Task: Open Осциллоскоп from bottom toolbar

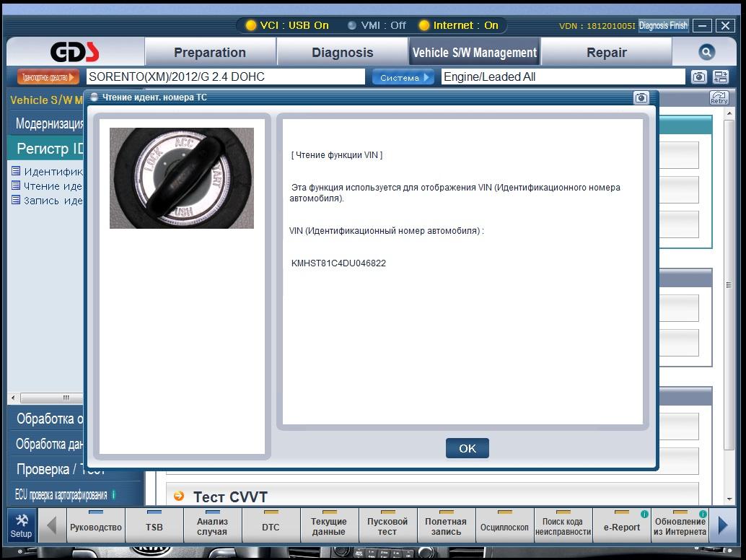Action: [x=504, y=526]
